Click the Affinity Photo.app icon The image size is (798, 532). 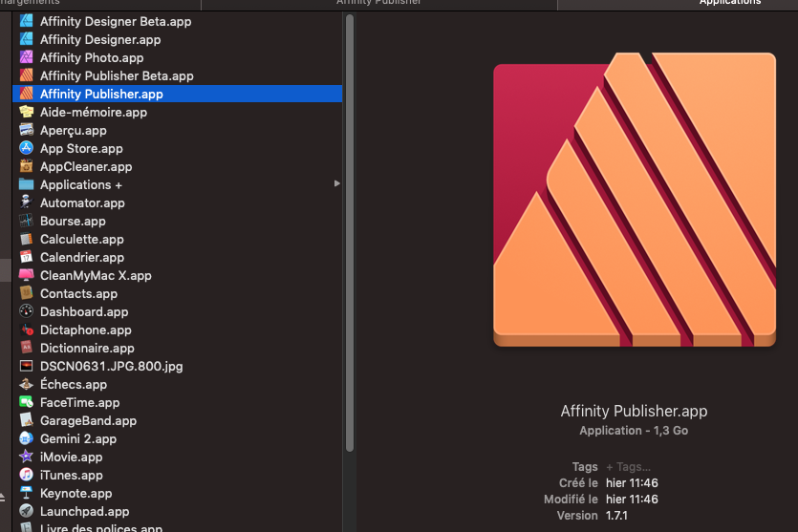(26, 57)
